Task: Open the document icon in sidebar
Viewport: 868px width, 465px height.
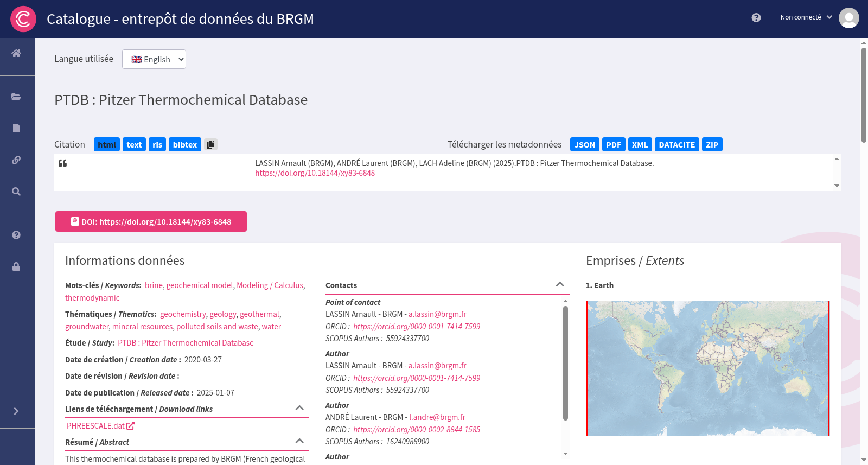Action: pos(16,128)
